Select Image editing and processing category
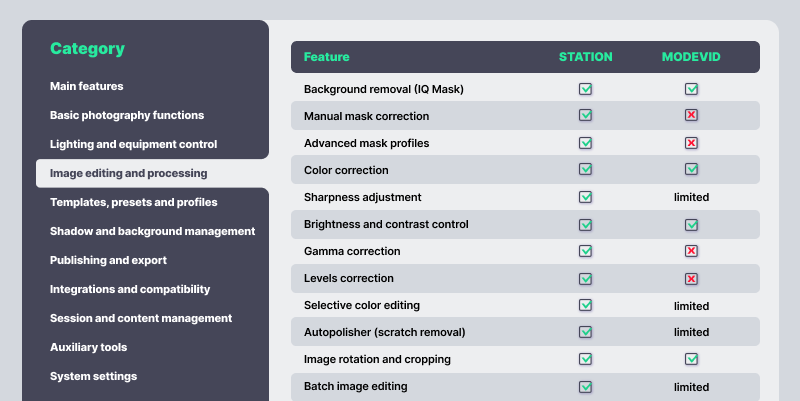 (129, 173)
